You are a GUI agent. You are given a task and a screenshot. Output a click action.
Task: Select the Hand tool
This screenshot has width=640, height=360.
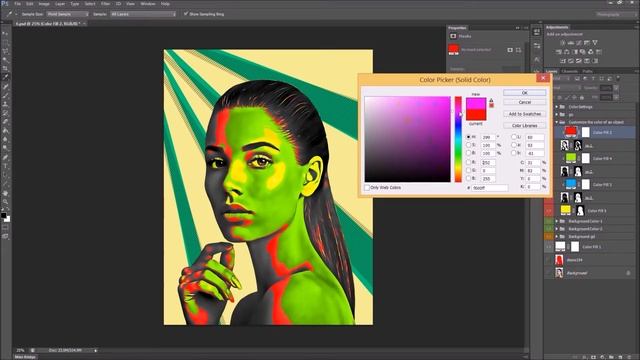tap(5, 193)
